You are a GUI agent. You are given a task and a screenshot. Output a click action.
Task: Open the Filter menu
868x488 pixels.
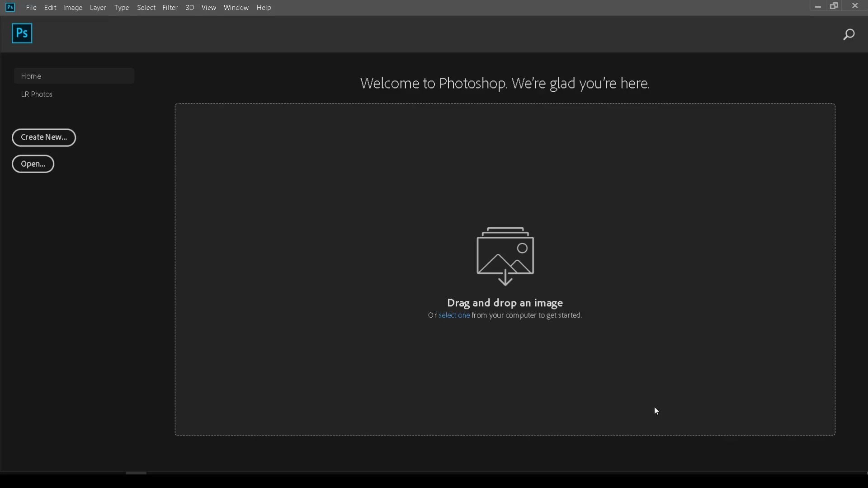[x=170, y=8]
